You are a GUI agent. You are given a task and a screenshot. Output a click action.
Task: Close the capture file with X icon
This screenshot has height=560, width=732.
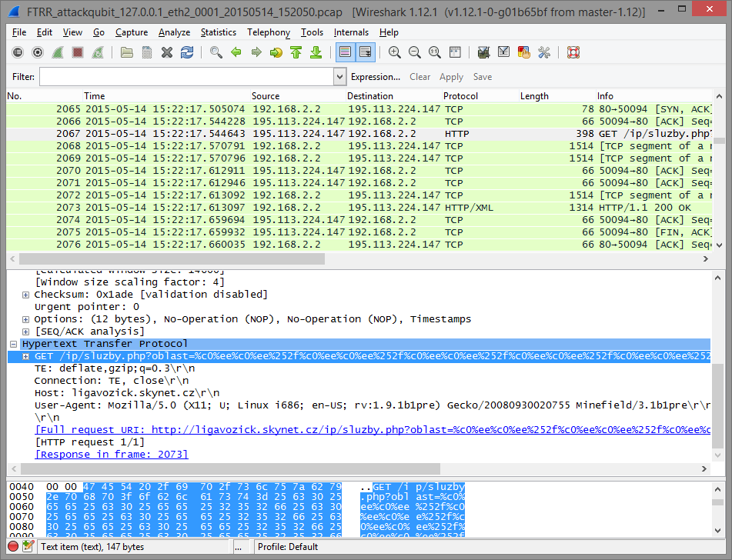tap(167, 52)
